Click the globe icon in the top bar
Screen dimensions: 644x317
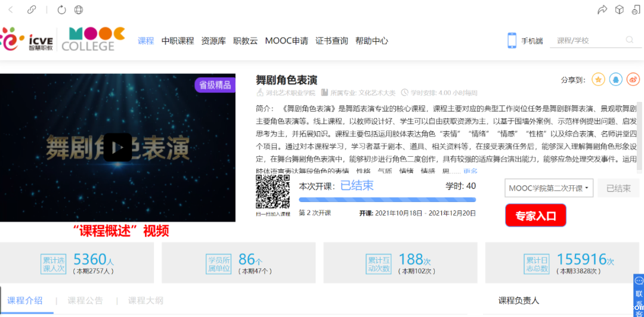(x=79, y=10)
